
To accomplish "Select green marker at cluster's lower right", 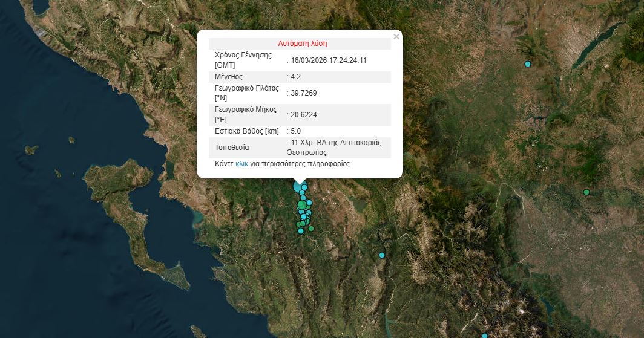I will (311, 228).
